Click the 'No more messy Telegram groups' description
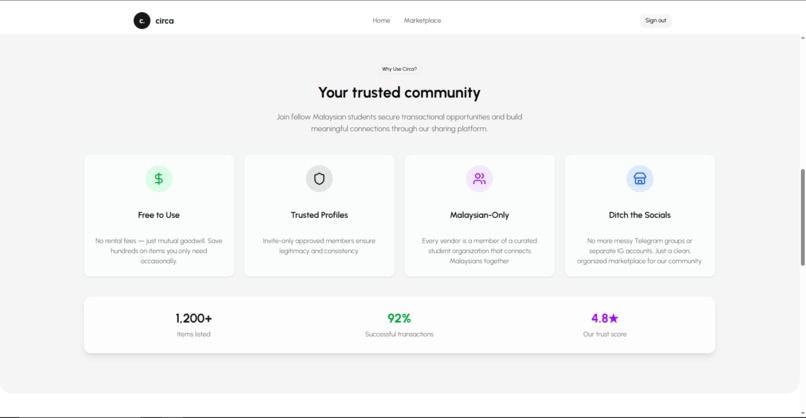The width and height of the screenshot is (806, 418). (639, 251)
